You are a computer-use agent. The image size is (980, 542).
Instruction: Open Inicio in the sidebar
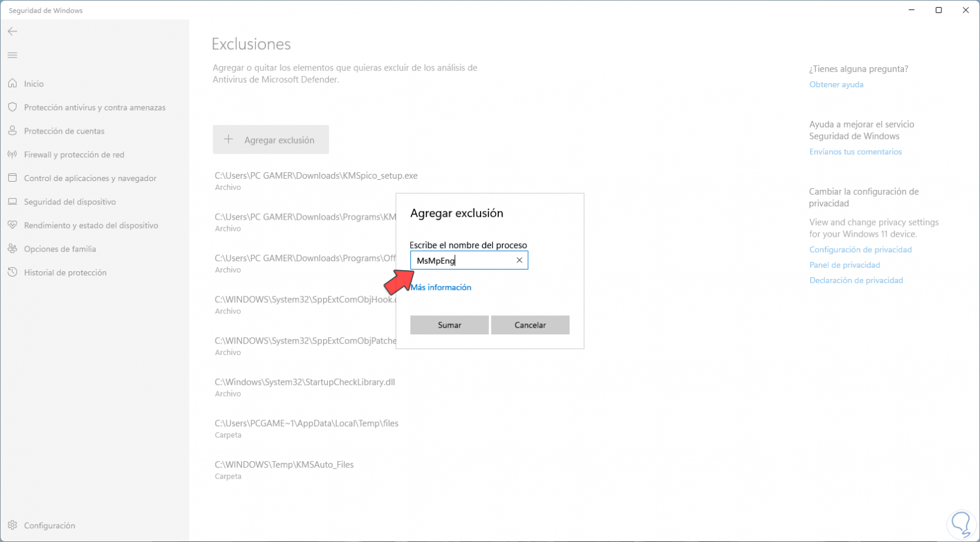34,84
